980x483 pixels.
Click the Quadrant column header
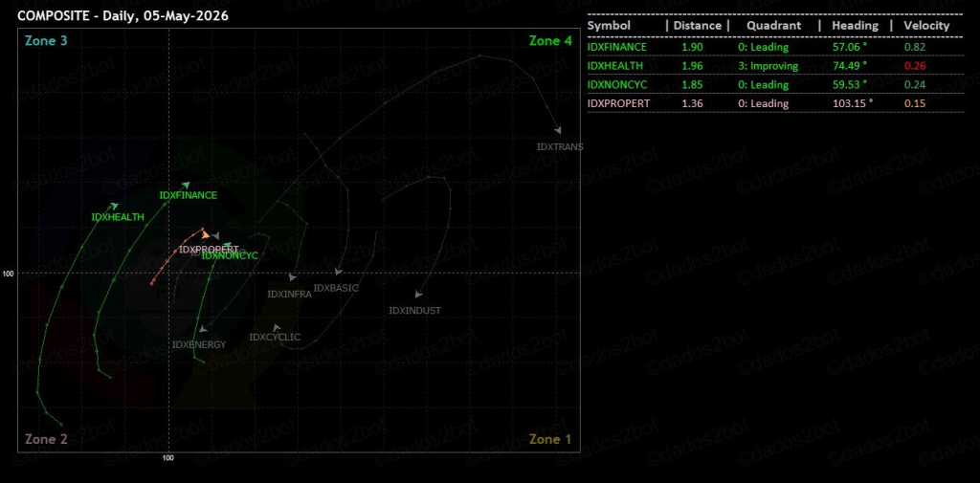pos(773,26)
